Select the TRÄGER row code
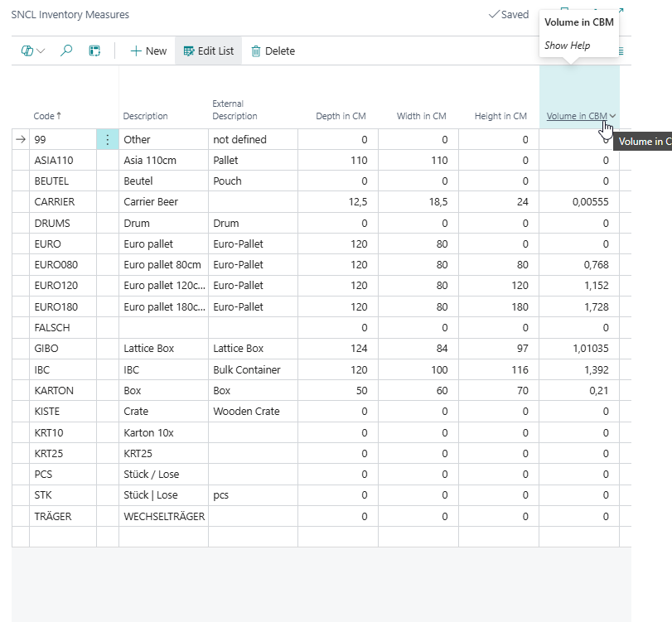 point(52,516)
